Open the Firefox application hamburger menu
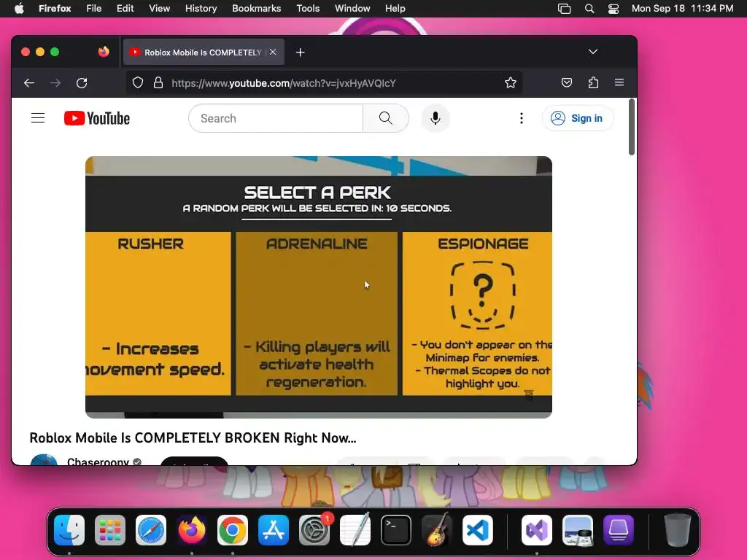747x560 pixels. point(619,82)
